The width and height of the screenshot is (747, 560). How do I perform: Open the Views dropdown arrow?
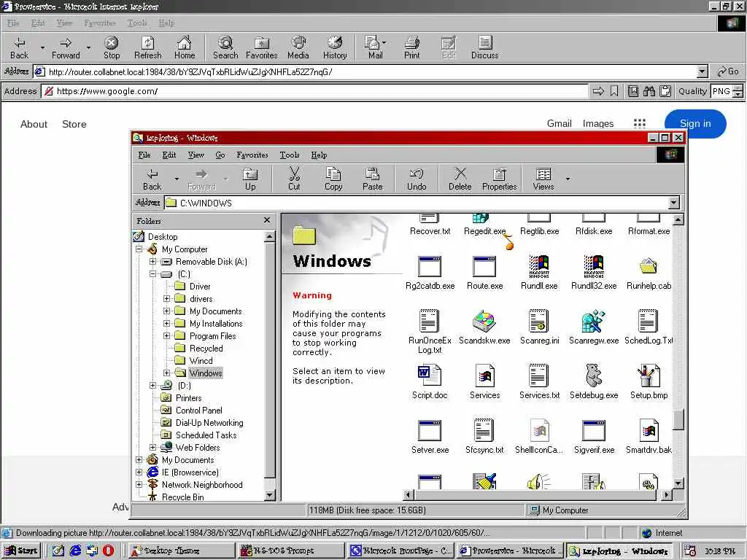point(568,179)
